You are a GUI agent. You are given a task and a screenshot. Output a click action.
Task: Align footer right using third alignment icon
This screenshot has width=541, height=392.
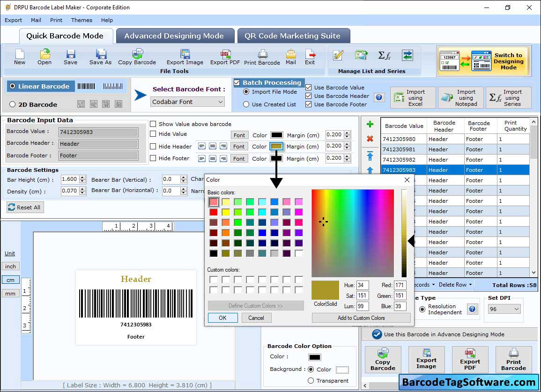tap(223, 159)
